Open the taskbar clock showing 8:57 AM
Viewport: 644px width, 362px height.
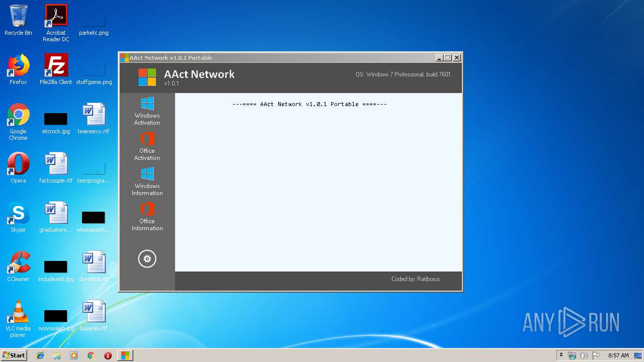(x=618, y=355)
